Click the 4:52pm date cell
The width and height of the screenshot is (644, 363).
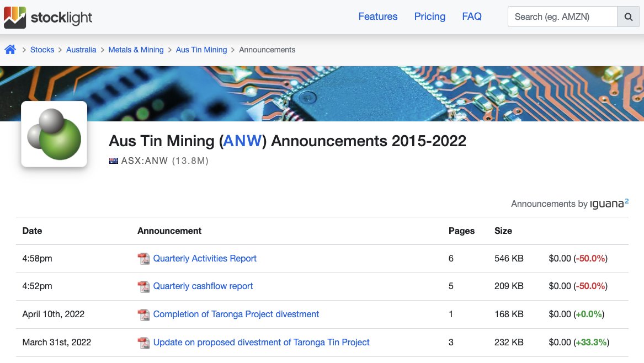pos(37,286)
